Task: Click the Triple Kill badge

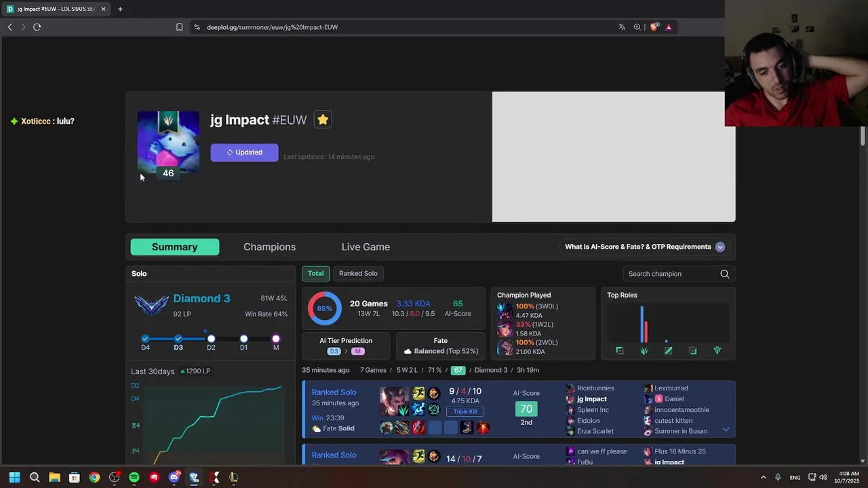Action: (x=465, y=411)
